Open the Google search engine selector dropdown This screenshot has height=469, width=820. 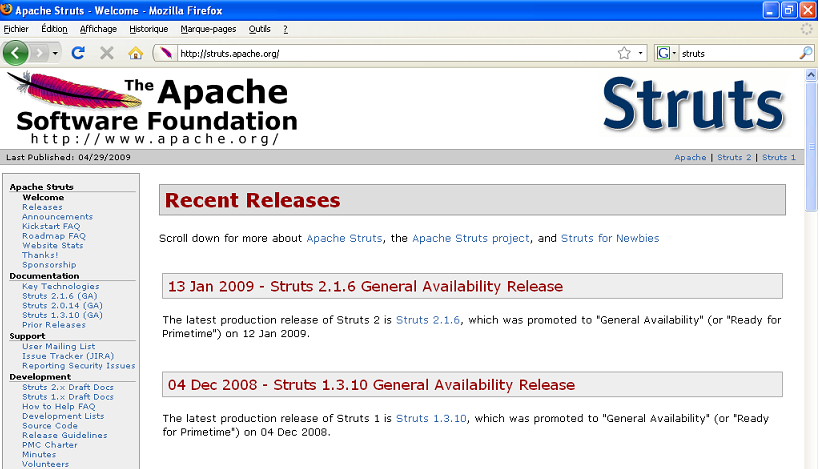click(x=666, y=53)
